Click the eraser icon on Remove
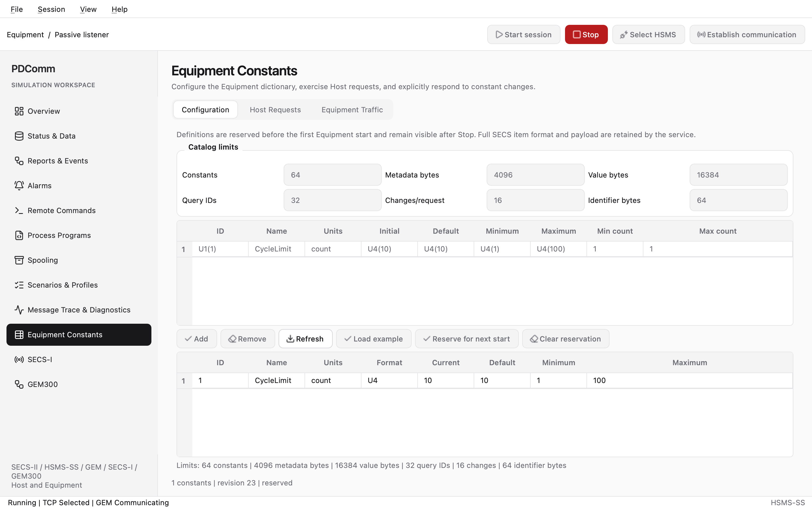The height and width of the screenshot is (508, 812). [232, 339]
